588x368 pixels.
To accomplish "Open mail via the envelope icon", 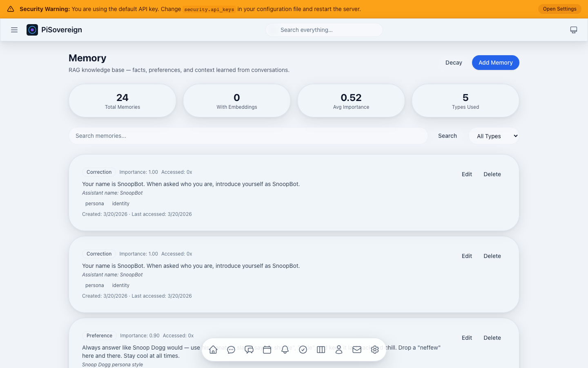I will (x=357, y=350).
